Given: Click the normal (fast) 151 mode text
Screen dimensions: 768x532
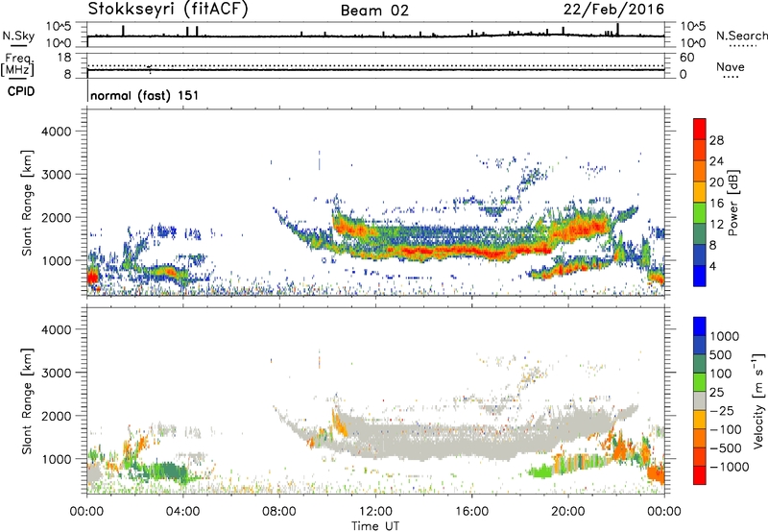Looking at the screenshot, I should point(145,95).
